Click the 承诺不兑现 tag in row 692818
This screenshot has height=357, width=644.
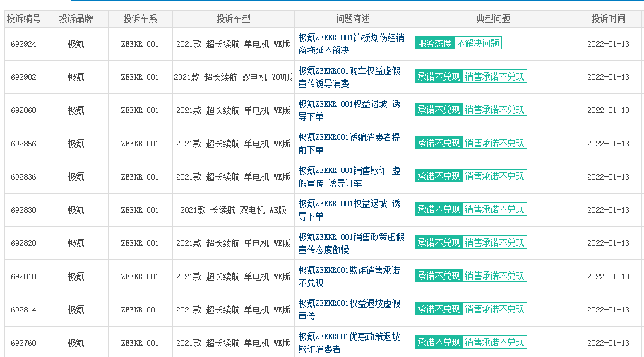click(439, 276)
